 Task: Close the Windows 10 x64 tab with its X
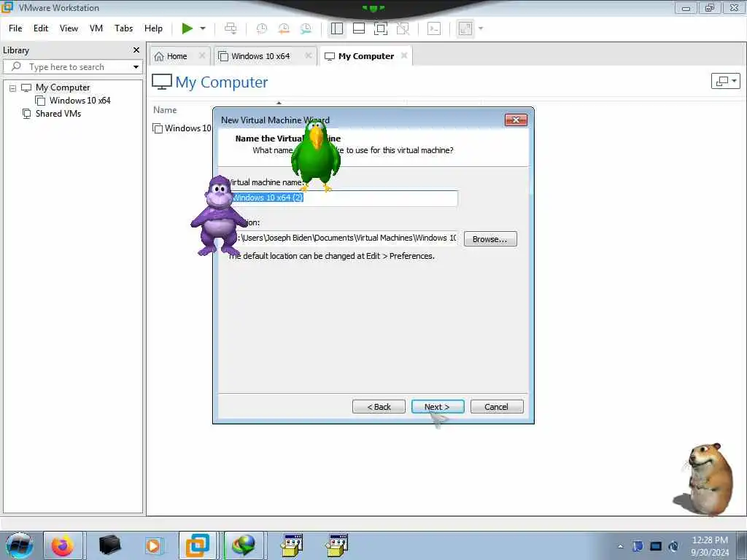point(309,55)
